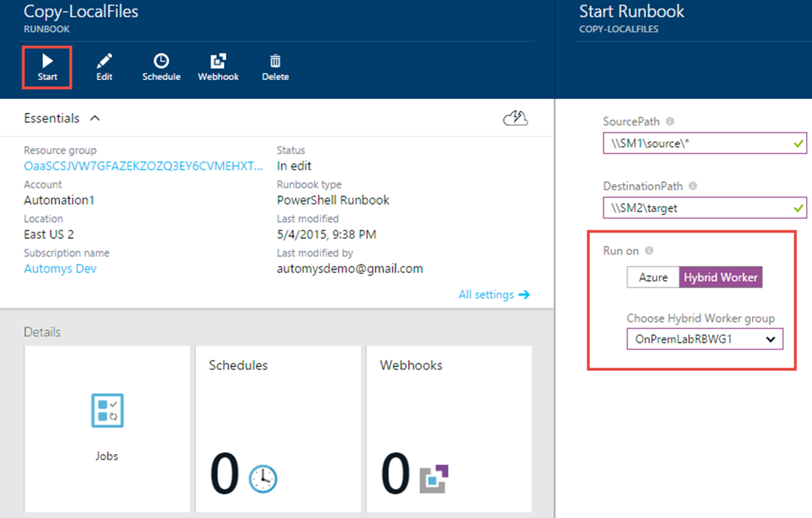This screenshot has width=812, height=518.
Task: Collapse the Essentials section chevron
Action: 95,118
